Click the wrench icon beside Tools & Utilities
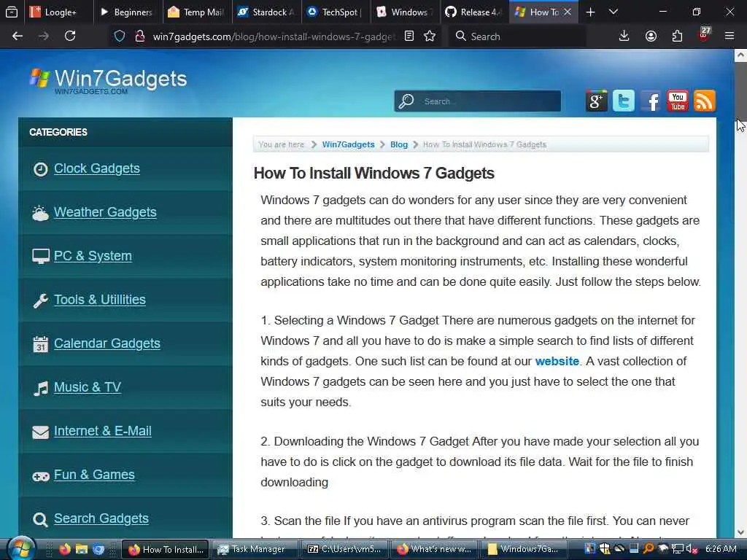The image size is (747, 560). 41,300
